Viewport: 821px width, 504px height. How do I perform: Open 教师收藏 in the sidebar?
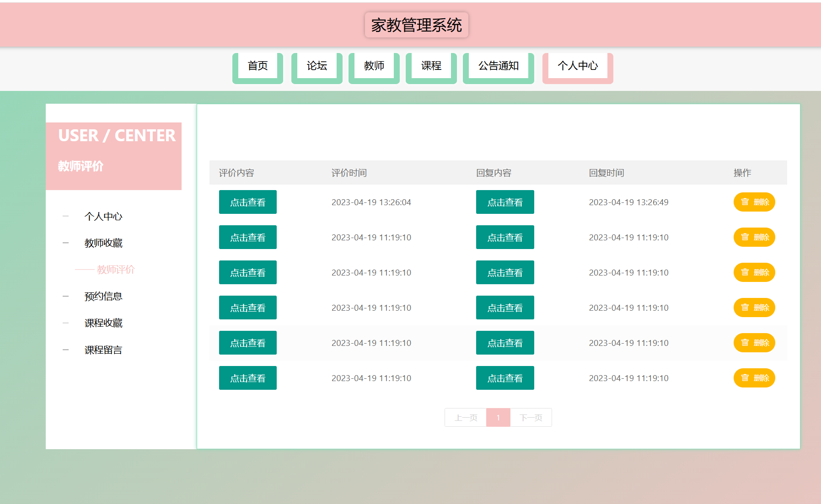coord(103,243)
